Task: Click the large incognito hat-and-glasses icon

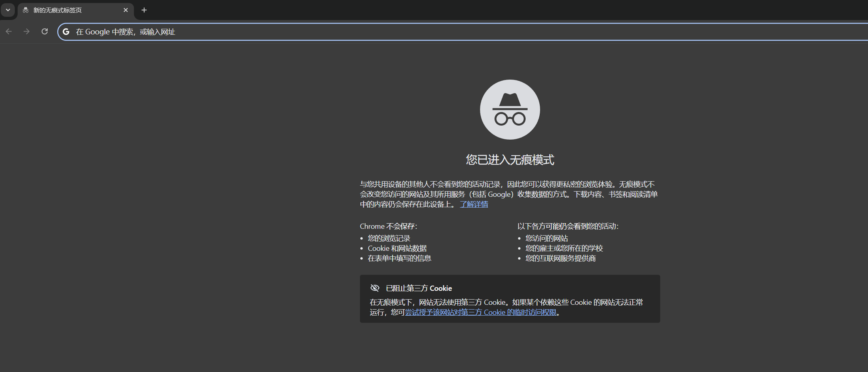Action: [x=510, y=110]
